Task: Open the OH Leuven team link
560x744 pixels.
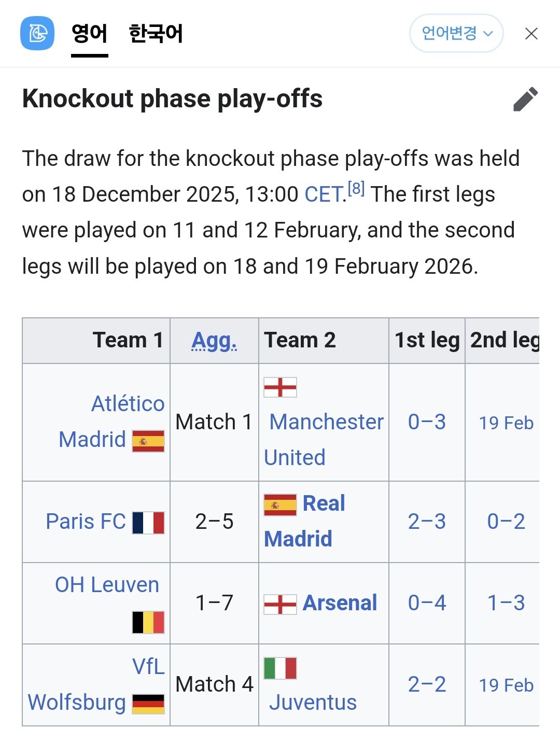Action: (107, 585)
